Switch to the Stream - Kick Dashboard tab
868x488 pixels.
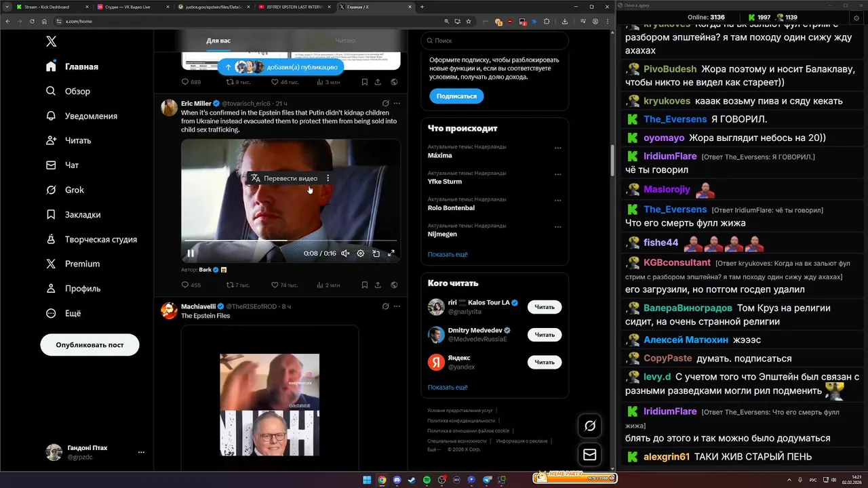tap(52, 7)
